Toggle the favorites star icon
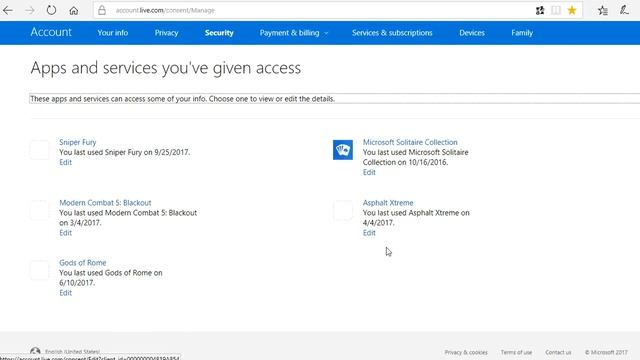 point(572,10)
